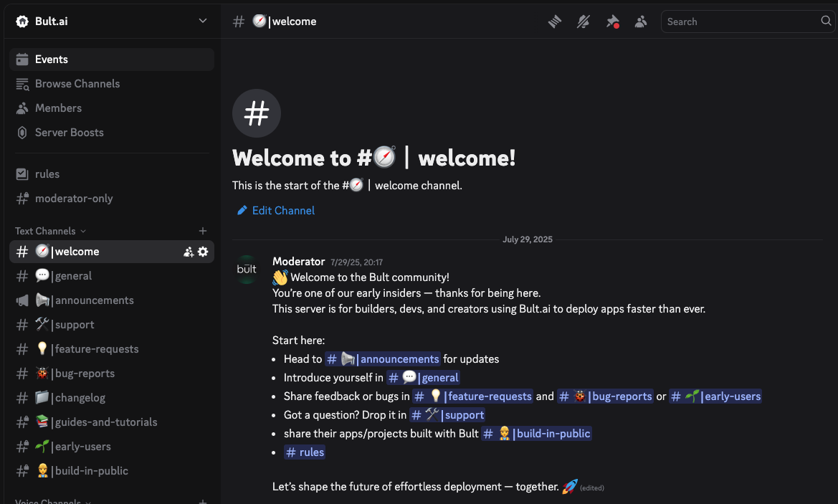Open Server Boosts
The width and height of the screenshot is (838, 504).
pos(112,133)
